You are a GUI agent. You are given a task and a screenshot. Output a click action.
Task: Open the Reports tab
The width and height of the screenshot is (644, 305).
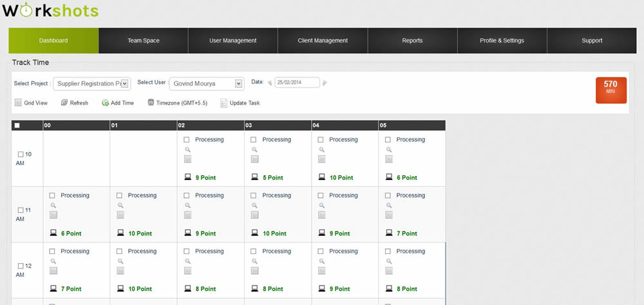pyautogui.click(x=412, y=41)
